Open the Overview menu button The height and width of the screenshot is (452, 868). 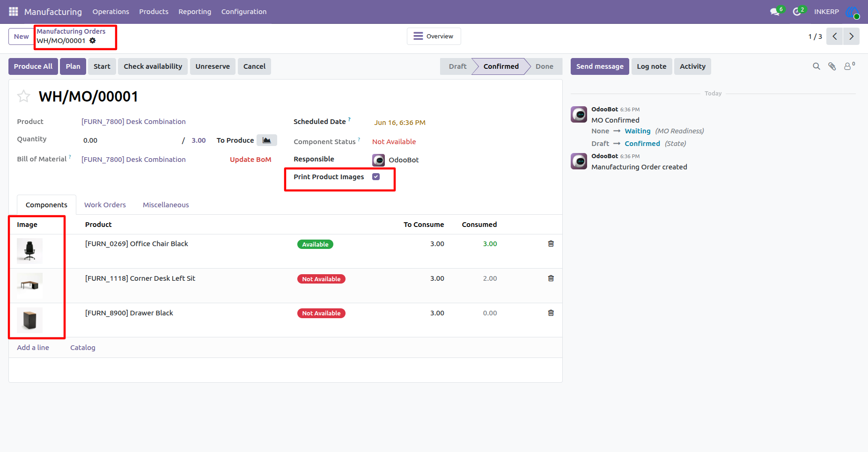434,36
